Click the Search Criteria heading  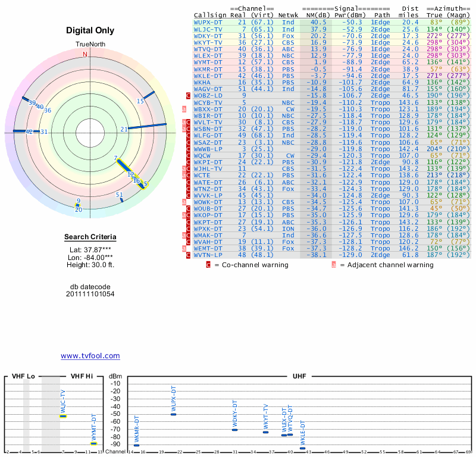(x=90, y=237)
